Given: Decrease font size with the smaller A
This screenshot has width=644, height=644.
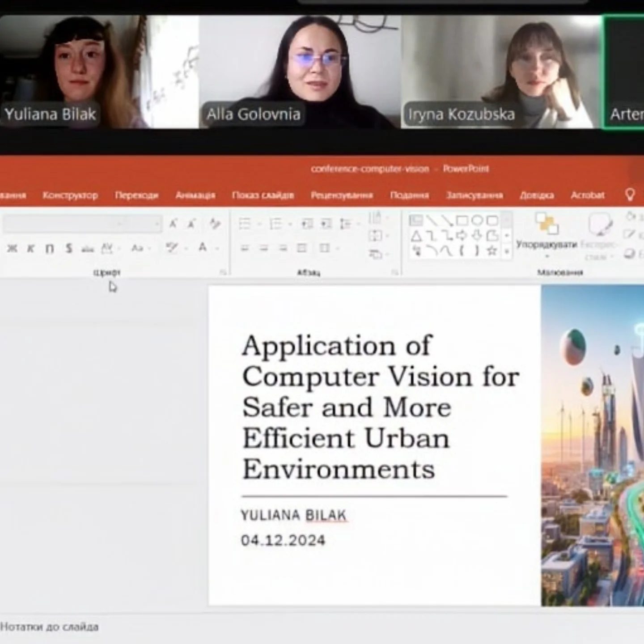Looking at the screenshot, I should pos(191,224).
